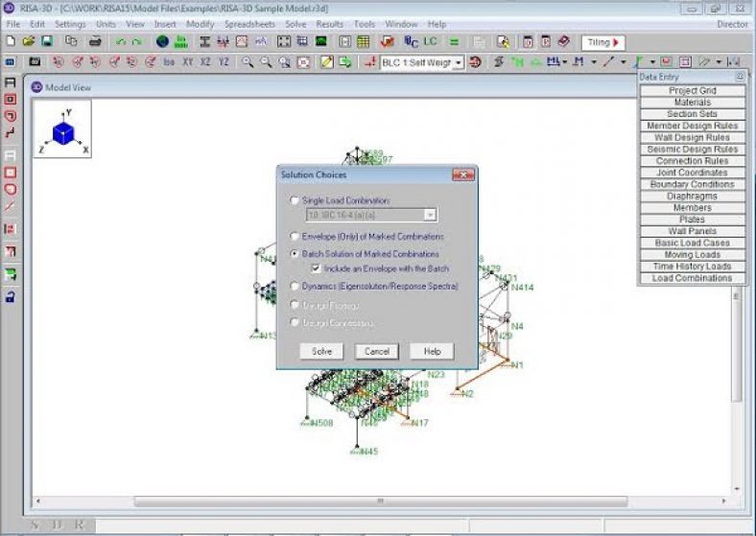Switch to the YZ plane view
Screen dimensions: 756x536
point(224,62)
